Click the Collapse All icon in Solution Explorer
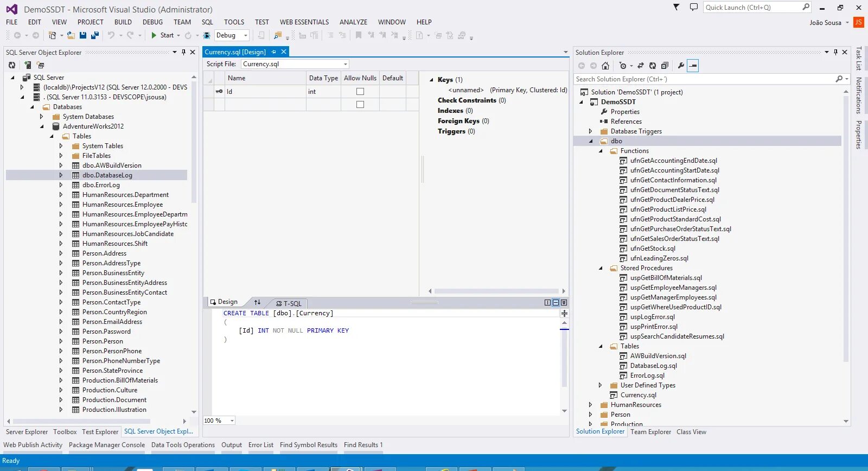Image resolution: width=868 pixels, height=471 pixels. (665, 66)
